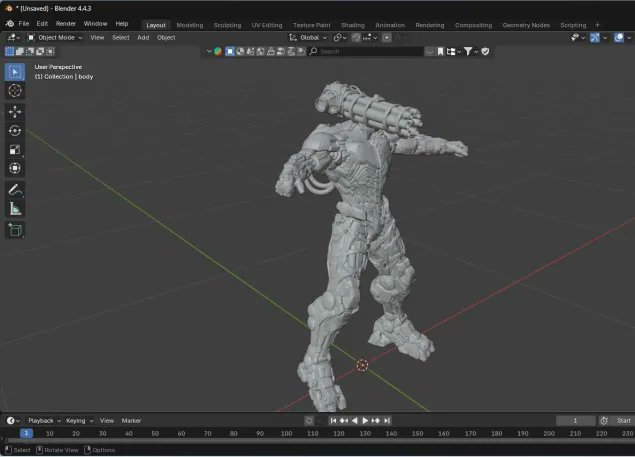Switch to the Modeling workspace tab
The width and height of the screenshot is (635, 457).
pyautogui.click(x=190, y=25)
